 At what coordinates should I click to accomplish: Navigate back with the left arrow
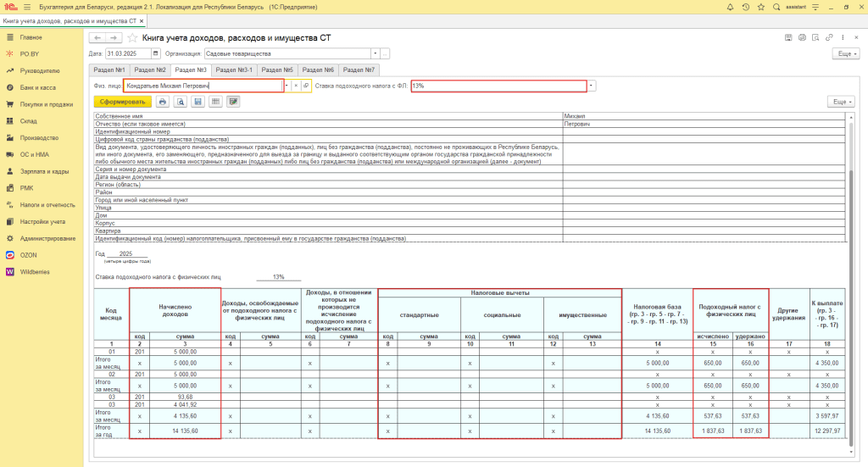click(x=97, y=37)
